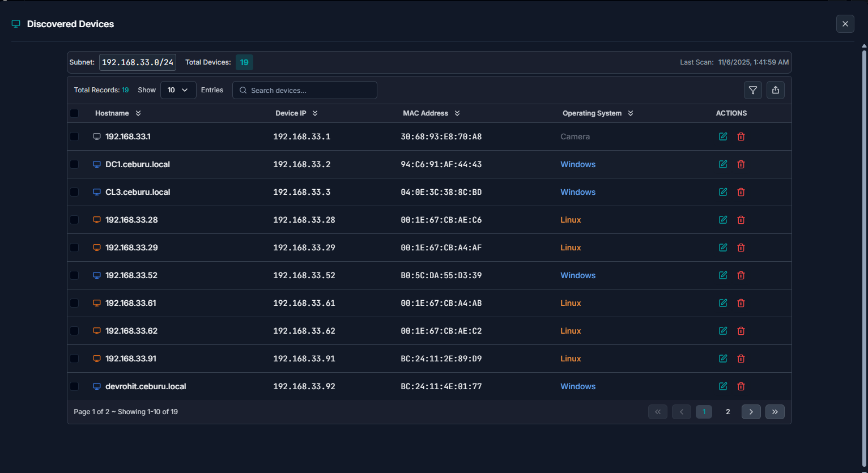Image resolution: width=868 pixels, height=473 pixels.
Task: Sort by Device IP column arrows
Action: (315, 113)
